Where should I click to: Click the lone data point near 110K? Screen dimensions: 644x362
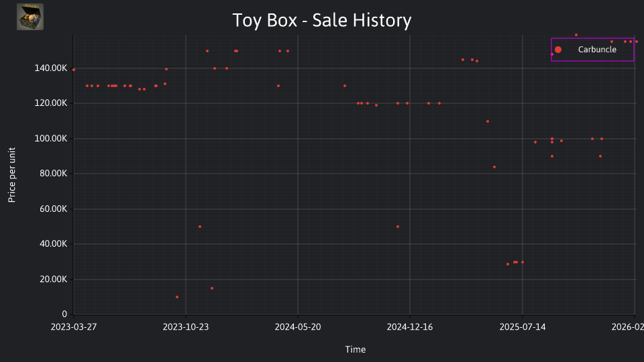click(488, 121)
